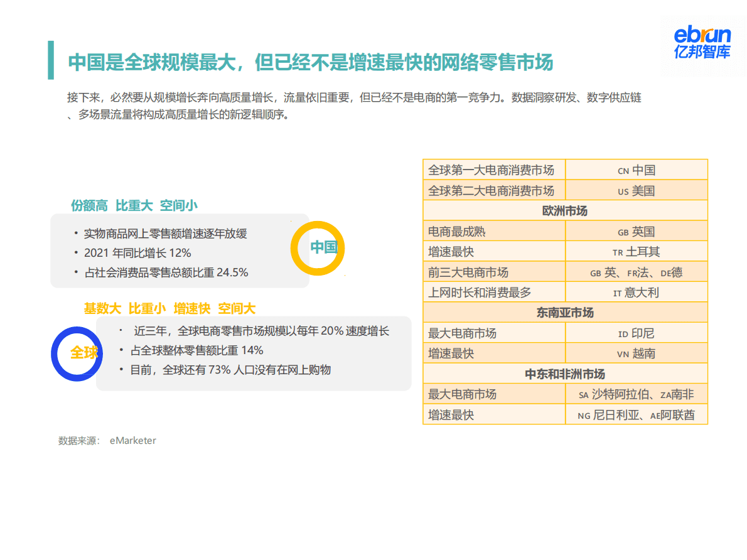747x560 pixels.
Task: Collapse the 中东和非洲市场 section header
Action: (566, 374)
